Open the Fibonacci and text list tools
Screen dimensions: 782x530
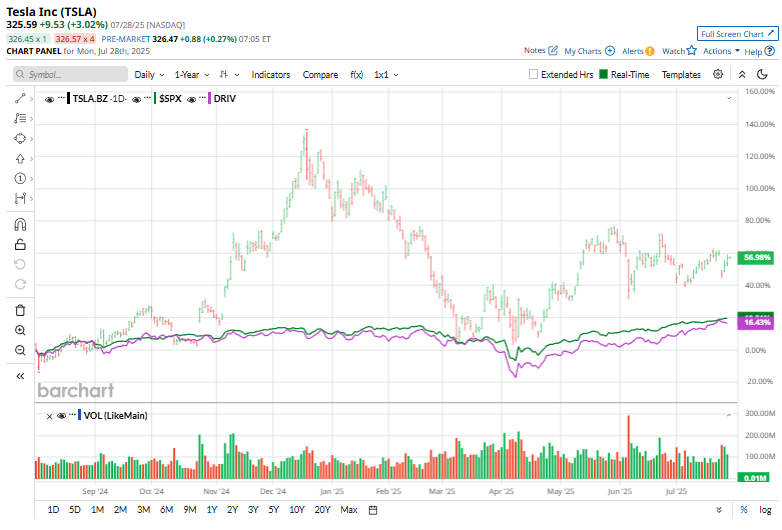tap(20, 119)
